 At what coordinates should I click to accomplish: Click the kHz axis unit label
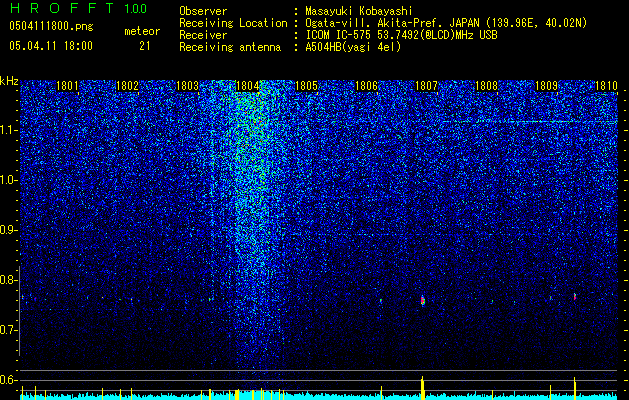click(x=9, y=81)
